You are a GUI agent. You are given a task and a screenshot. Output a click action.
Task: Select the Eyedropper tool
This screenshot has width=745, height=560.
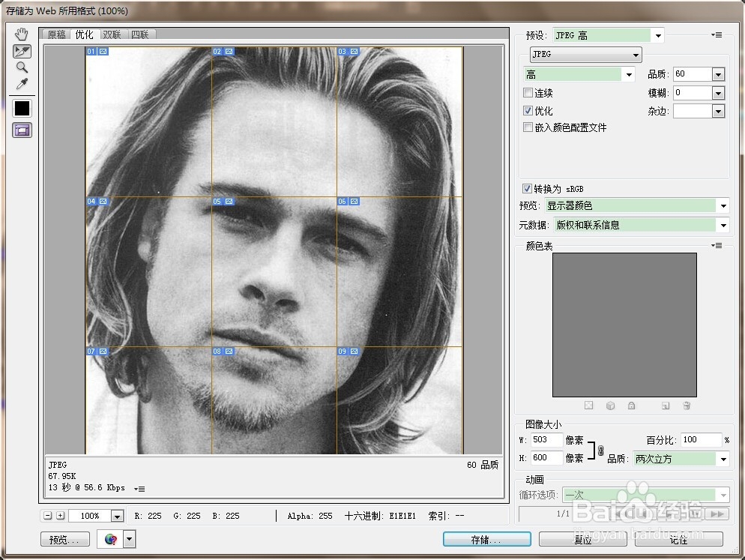coord(22,84)
